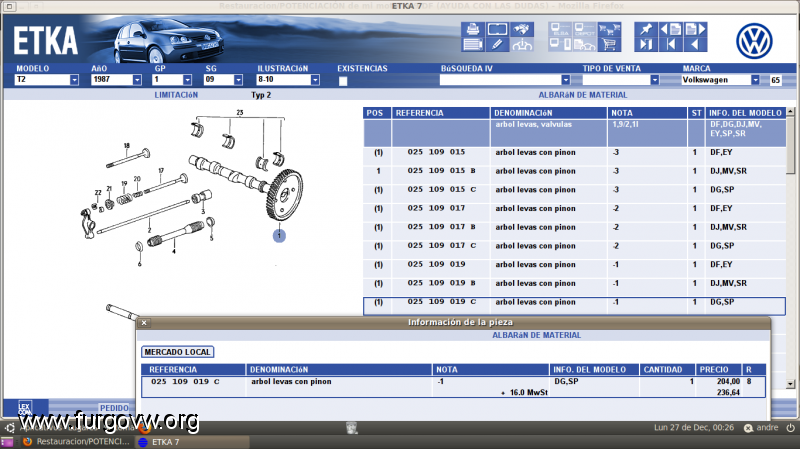
Task: Select row 025 109 019 B
Action: point(574,283)
